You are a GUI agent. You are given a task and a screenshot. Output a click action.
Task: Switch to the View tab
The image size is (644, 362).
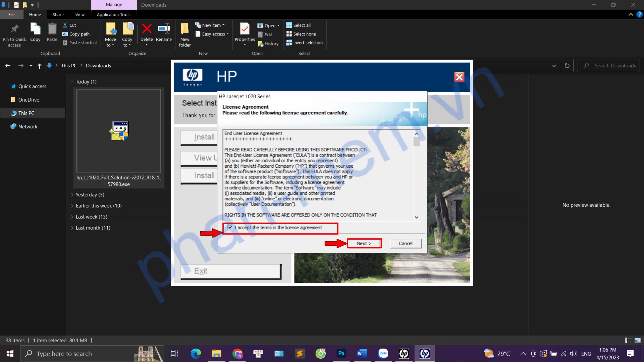point(80,14)
